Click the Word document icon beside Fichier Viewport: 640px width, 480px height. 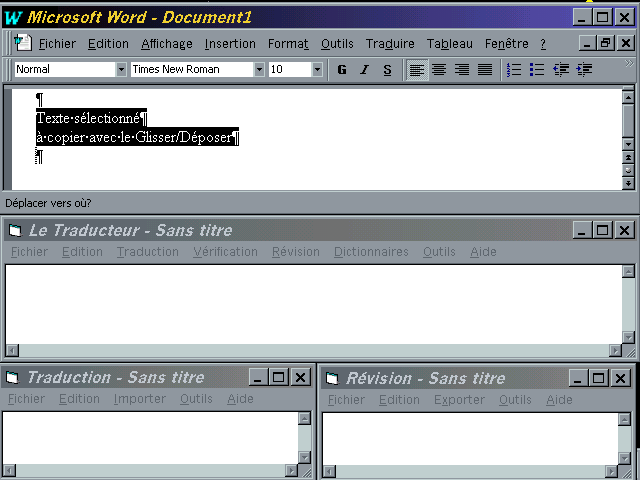22,43
